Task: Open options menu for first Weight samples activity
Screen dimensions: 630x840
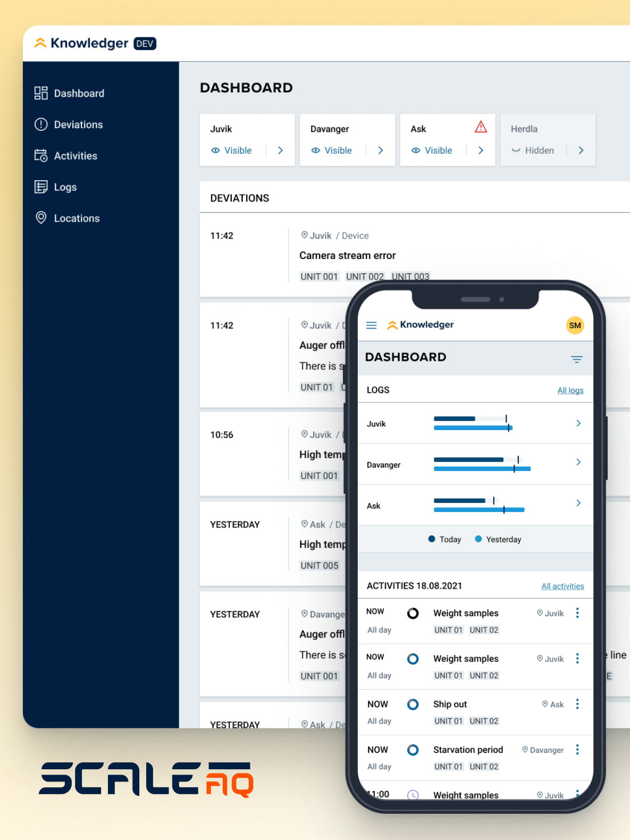Action: pyautogui.click(x=577, y=613)
